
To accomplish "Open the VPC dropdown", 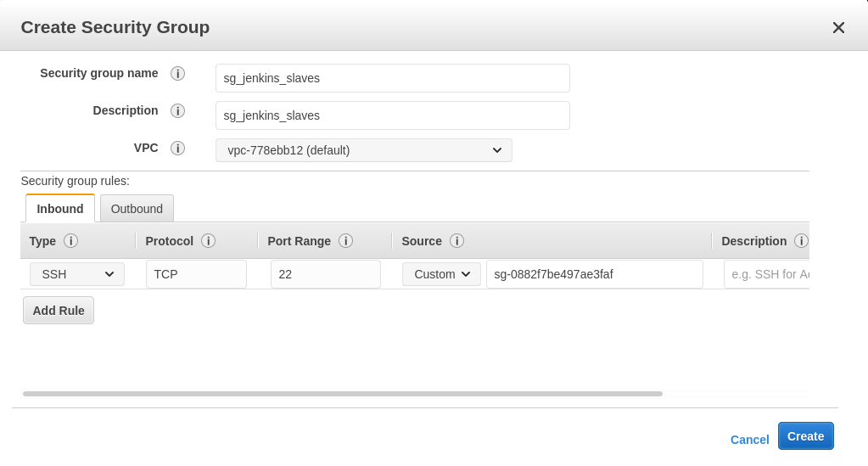I will (x=364, y=150).
